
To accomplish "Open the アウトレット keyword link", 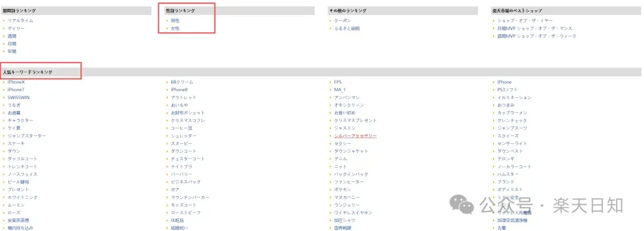I will [x=184, y=97].
